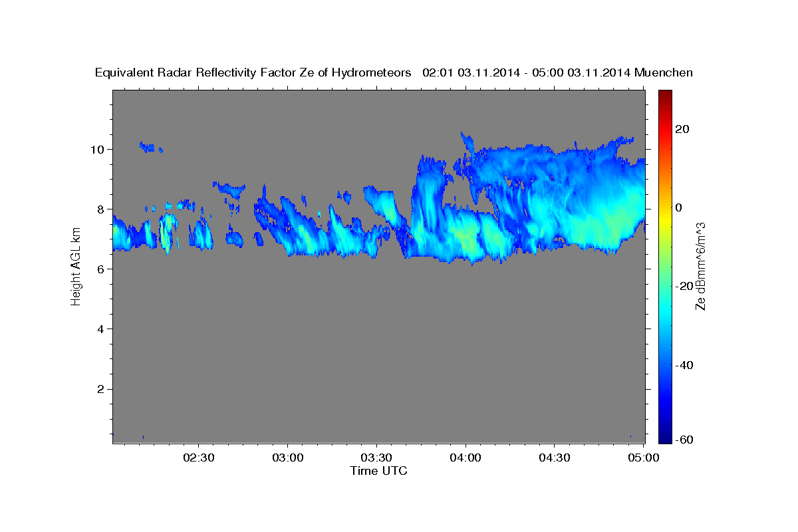Click the 03:30 time tick label

pos(377,458)
